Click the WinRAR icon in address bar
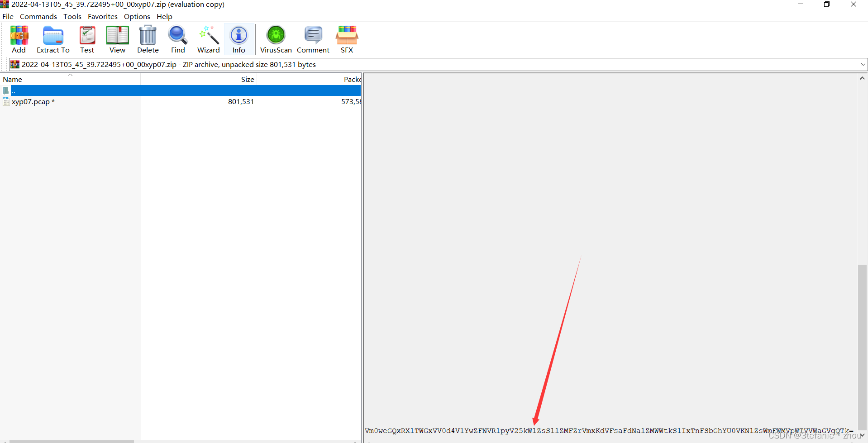This screenshot has width=868, height=443. pos(15,64)
